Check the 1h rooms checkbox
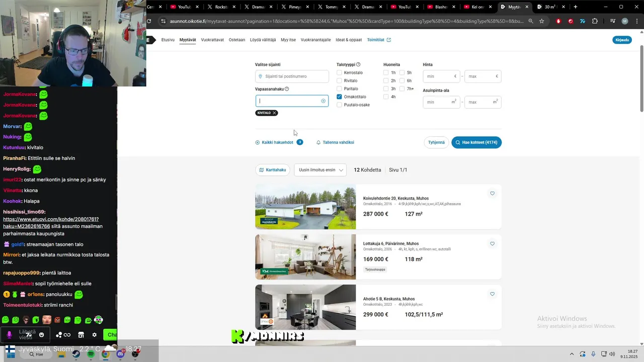 386,73
